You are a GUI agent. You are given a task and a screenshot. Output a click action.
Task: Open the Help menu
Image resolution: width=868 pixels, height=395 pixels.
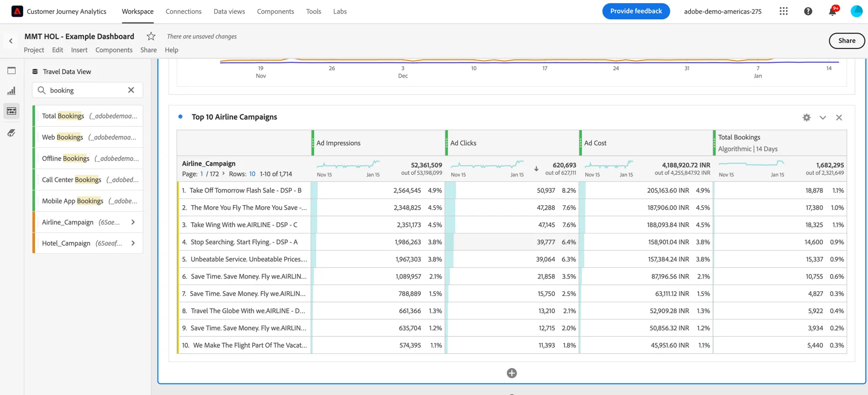[x=171, y=50]
